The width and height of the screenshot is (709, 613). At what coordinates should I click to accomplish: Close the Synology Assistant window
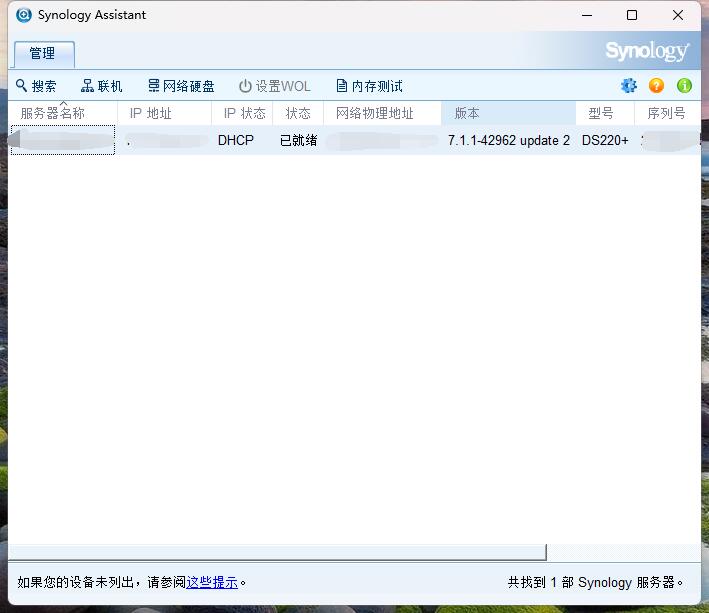(x=678, y=15)
